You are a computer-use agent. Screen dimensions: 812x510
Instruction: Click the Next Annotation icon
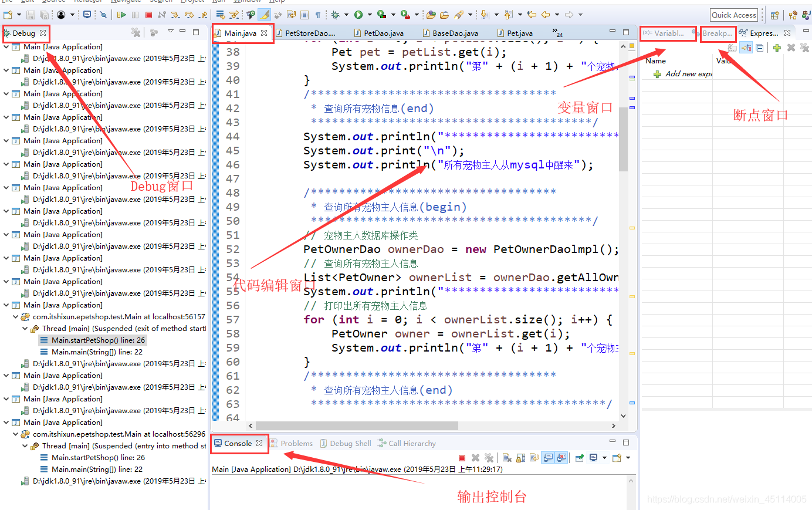pos(485,15)
